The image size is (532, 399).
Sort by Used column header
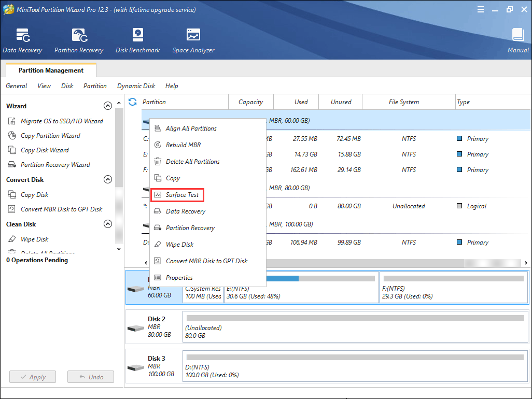tap(296, 102)
